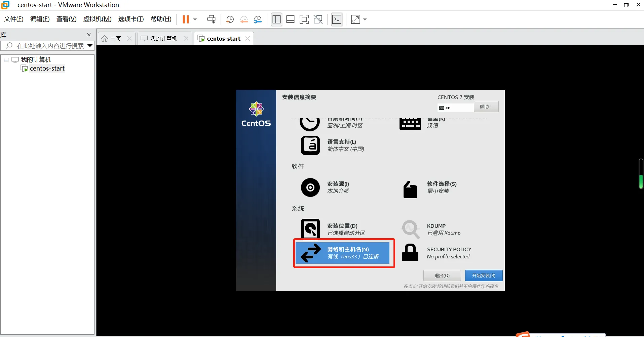Image resolution: width=644 pixels, height=337 pixels.
Task: Open the 选项卡(T) menu
Action: pyautogui.click(x=131, y=19)
